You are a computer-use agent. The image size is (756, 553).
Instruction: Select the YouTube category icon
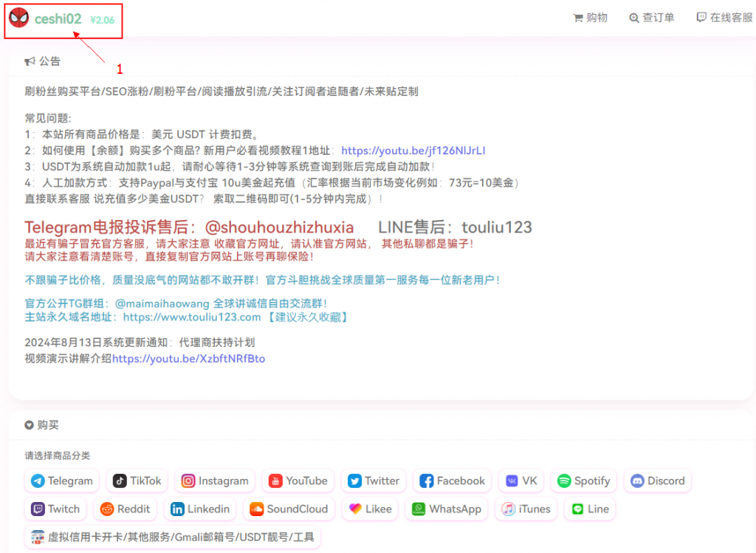(275, 481)
